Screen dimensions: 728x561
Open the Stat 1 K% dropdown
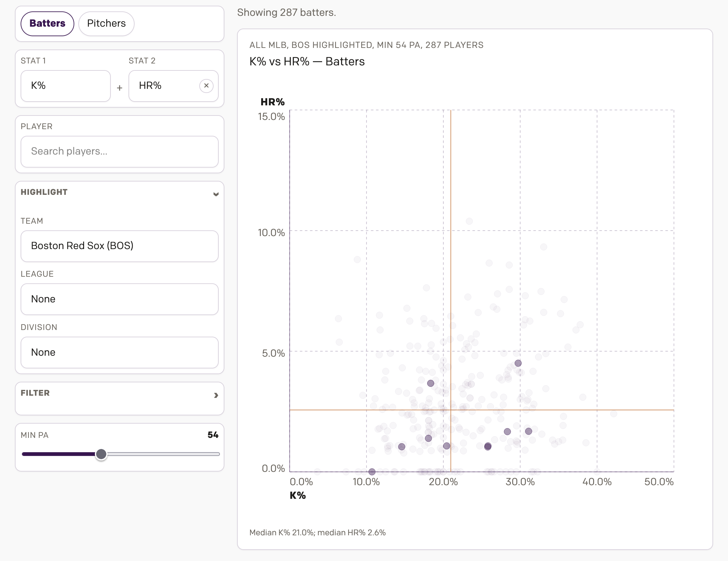pyautogui.click(x=66, y=86)
